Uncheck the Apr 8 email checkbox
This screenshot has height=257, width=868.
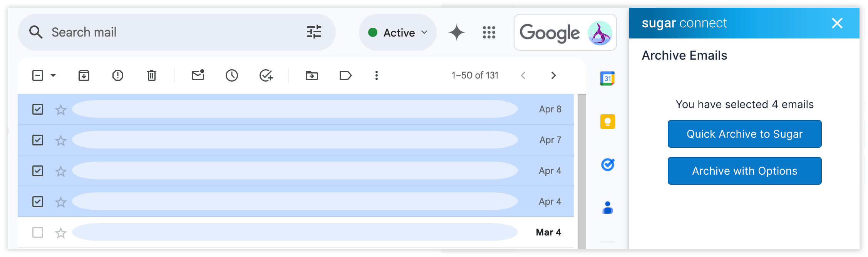point(38,109)
